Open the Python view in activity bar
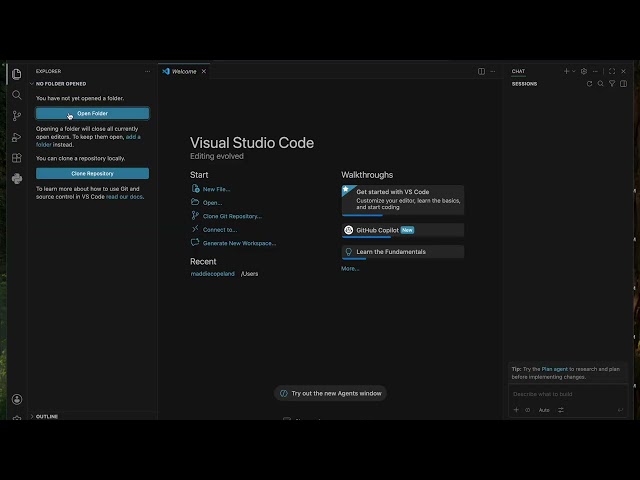640x480 pixels. point(17,179)
